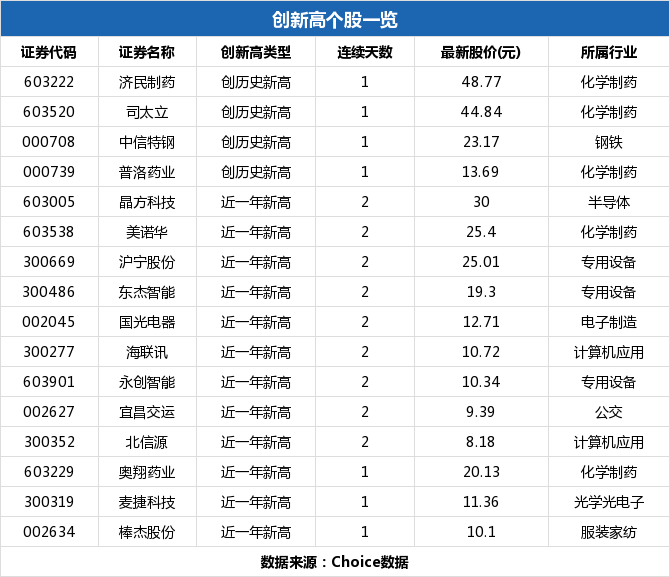Select the stock name 北信源
This screenshot has width=670, height=577.
click(x=146, y=442)
